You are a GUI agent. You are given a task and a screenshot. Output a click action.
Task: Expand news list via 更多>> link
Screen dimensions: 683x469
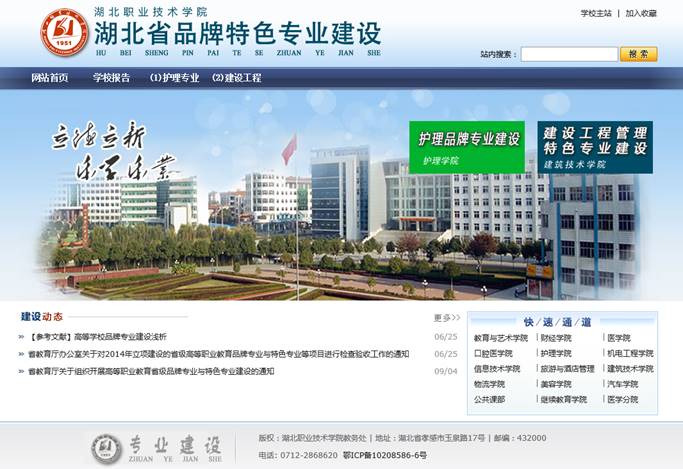pos(446,318)
